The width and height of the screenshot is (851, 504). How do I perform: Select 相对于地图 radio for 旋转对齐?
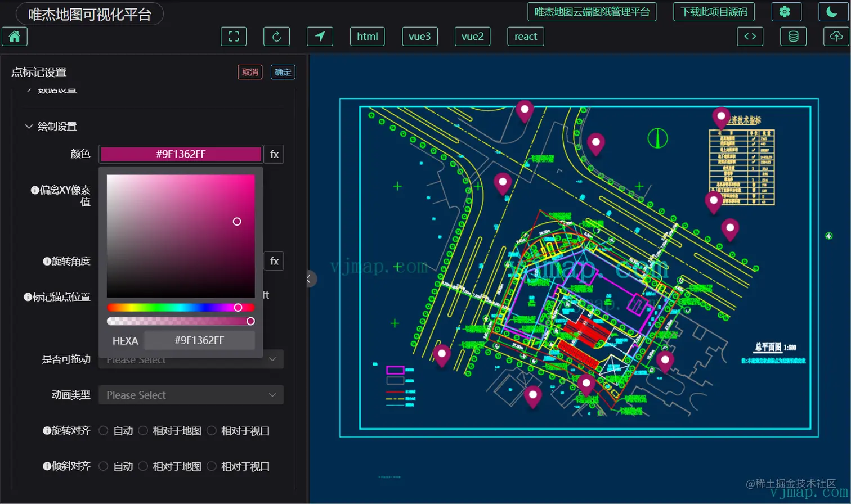143,431
